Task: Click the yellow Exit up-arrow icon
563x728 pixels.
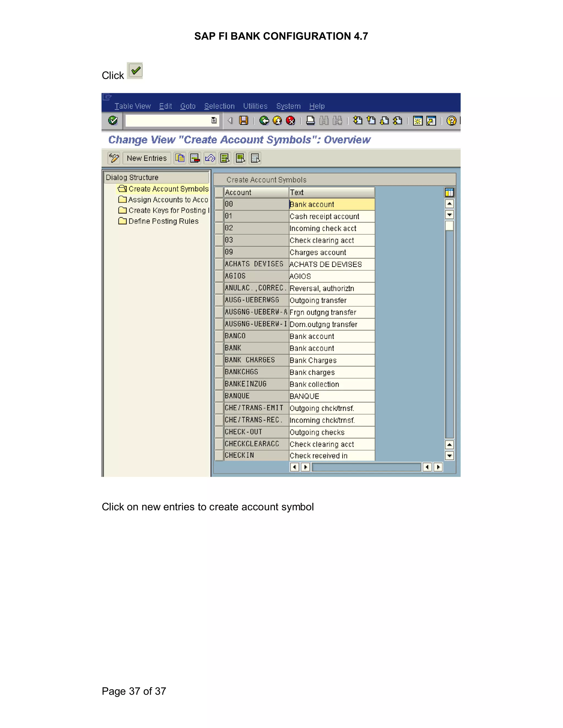Action: tap(277, 120)
